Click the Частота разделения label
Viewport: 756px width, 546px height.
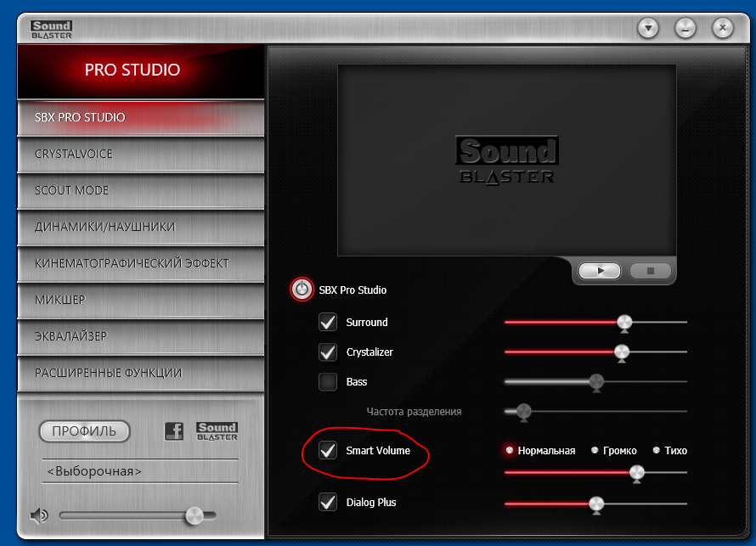click(x=415, y=412)
